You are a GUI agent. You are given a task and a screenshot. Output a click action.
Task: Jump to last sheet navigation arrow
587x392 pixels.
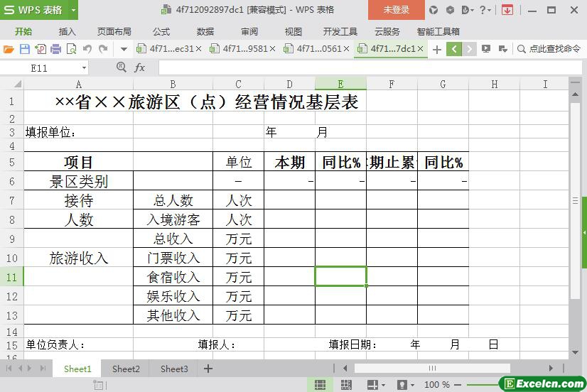click(x=43, y=369)
